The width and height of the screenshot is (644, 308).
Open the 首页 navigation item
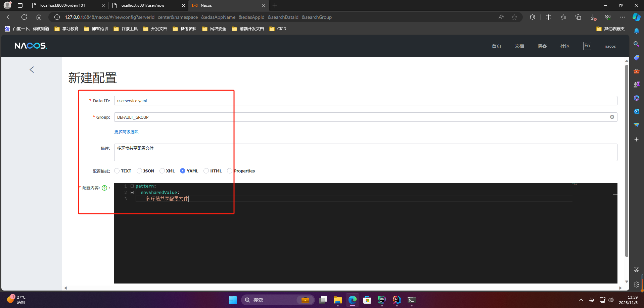click(x=497, y=46)
